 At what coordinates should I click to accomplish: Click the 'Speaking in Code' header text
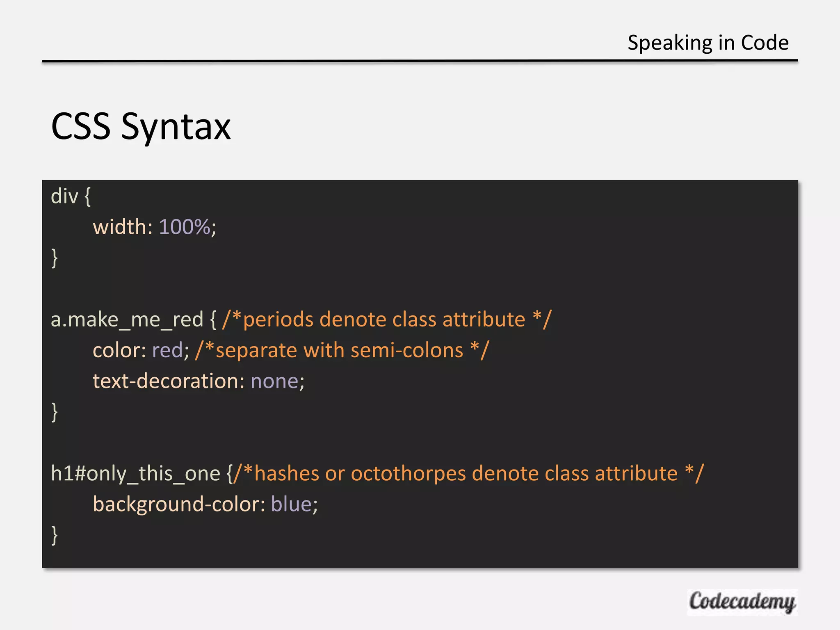708,43
